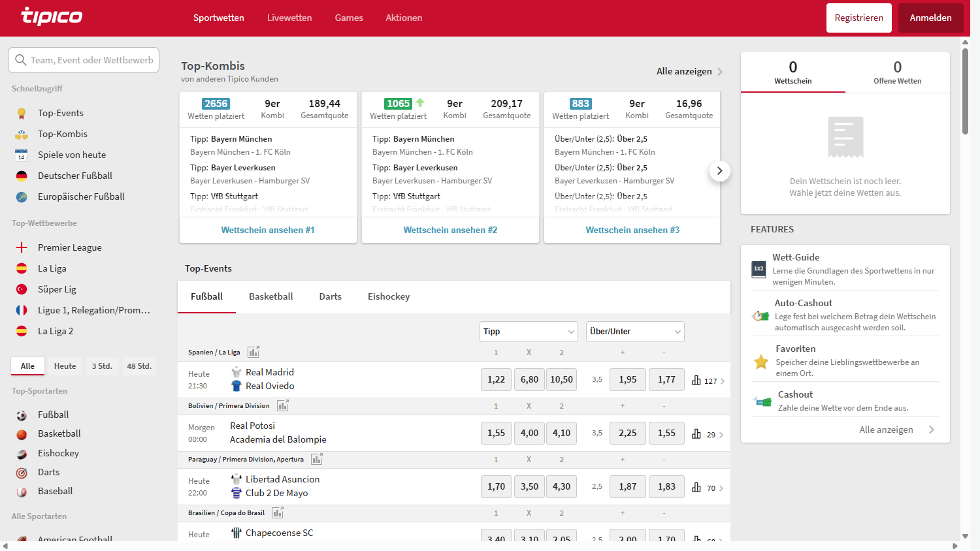Viewport: 980px width, 551px height.
Task: Click the Anmelden button
Action: pyautogui.click(x=931, y=18)
